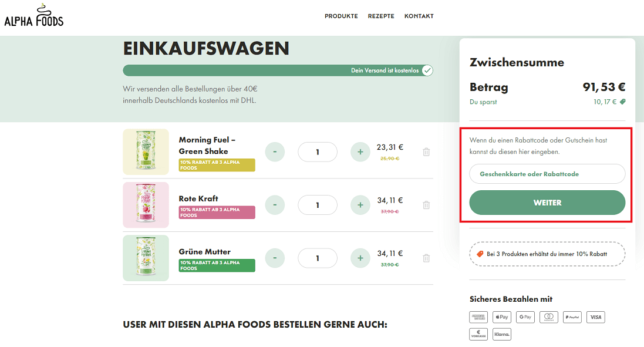Decrease quantity of Morning Fuel – Green Shake
The image size is (644, 347).
(x=275, y=152)
